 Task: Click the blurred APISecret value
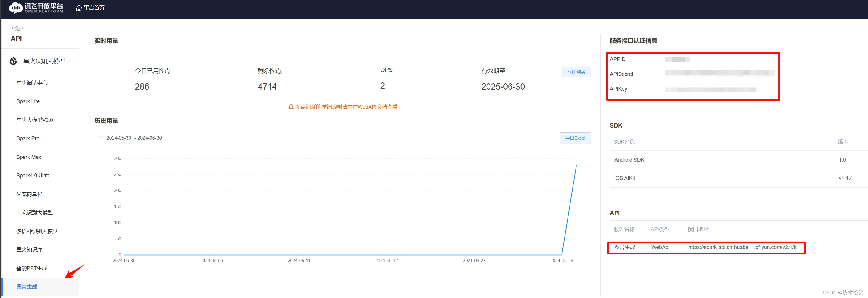[720, 73]
